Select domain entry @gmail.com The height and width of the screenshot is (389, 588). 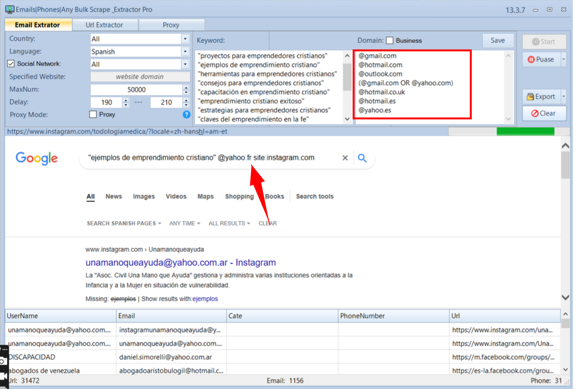(377, 56)
